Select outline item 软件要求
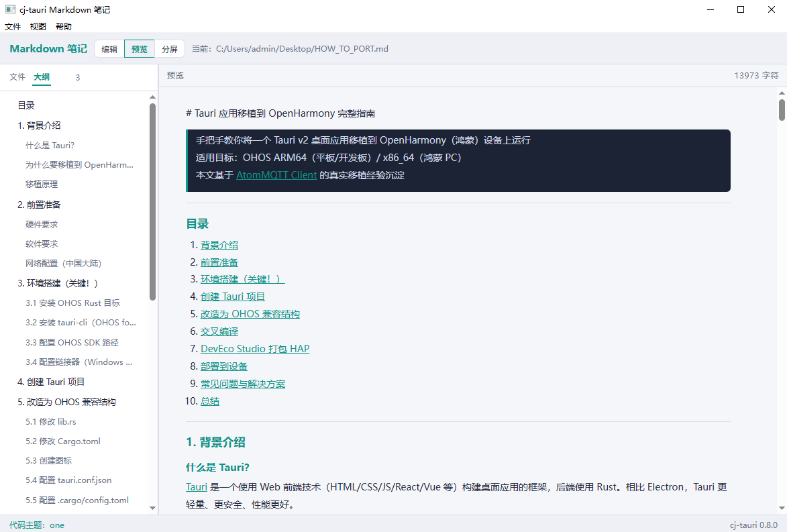 click(x=42, y=244)
